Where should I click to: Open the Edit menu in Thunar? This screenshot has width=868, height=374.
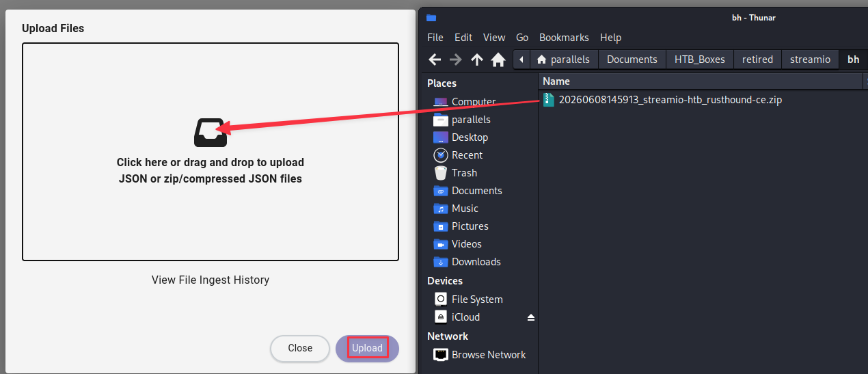coord(463,38)
